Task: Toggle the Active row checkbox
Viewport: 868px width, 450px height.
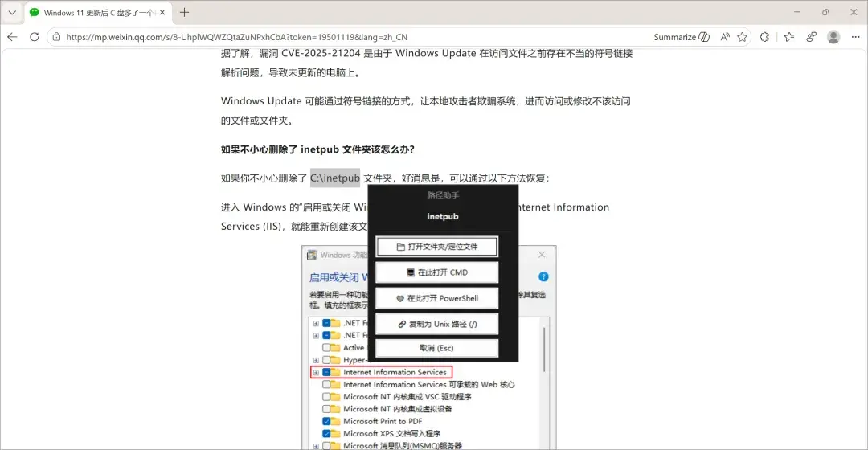Action: pos(326,348)
